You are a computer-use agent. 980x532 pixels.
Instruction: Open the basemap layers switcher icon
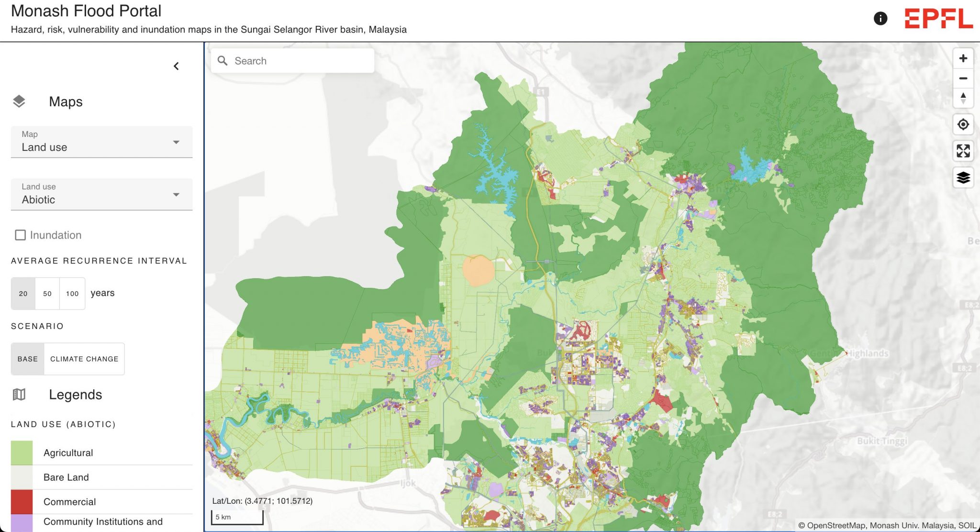click(x=963, y=178)
